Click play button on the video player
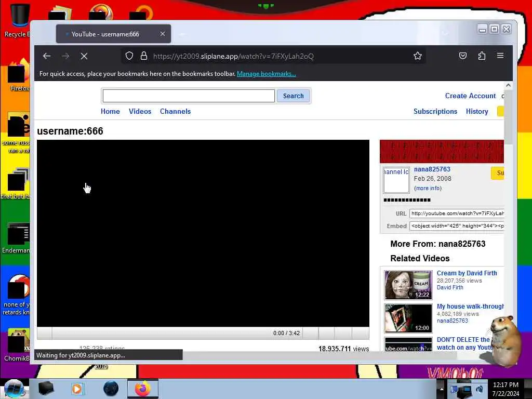The height and width of the screenshot is (399, 532). [45, 333]
